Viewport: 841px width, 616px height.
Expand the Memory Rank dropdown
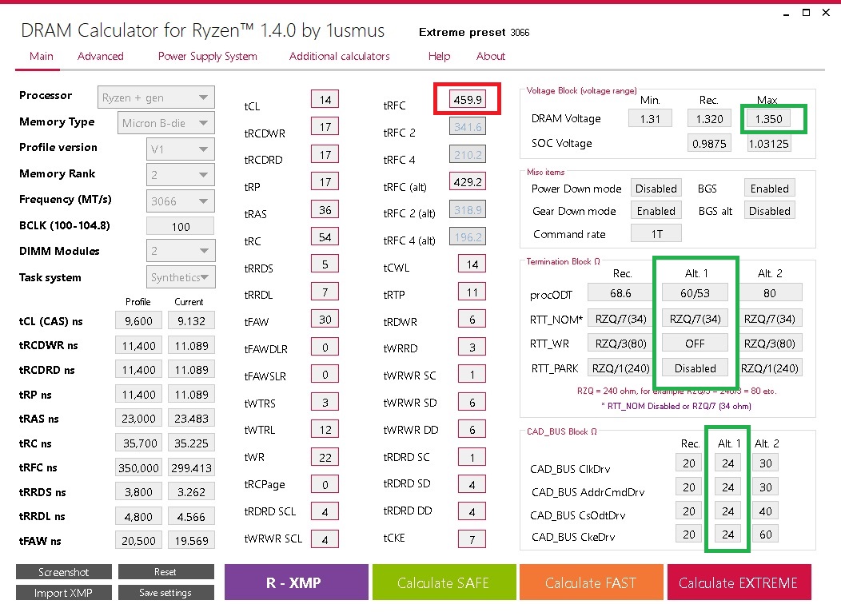tap(180, 175)
